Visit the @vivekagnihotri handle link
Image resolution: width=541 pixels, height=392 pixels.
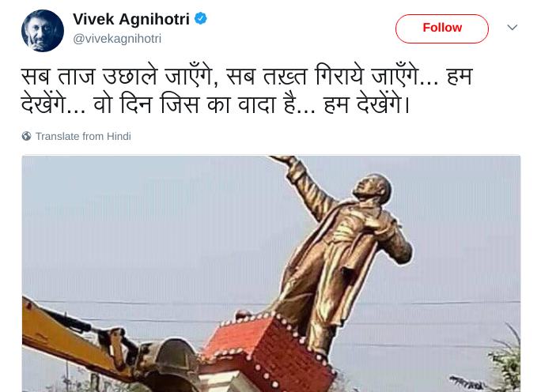coord(117,39)
